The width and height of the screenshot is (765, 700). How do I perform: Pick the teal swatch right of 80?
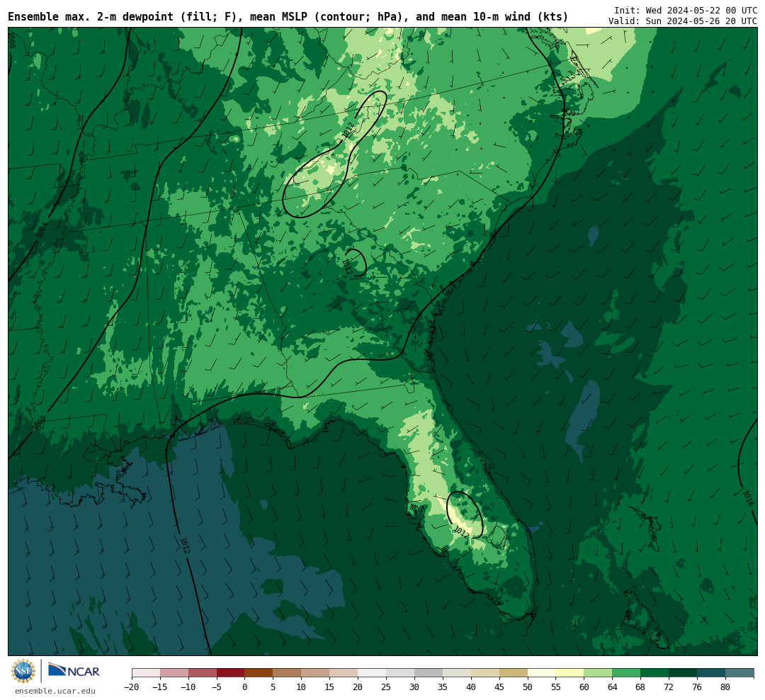coord(740,672)
